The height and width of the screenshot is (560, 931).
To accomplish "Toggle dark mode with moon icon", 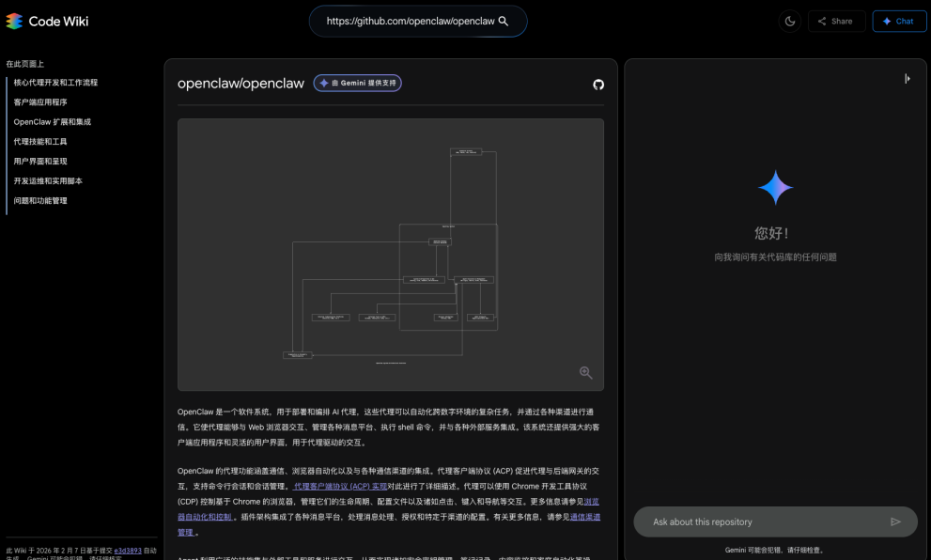I will (x=789, y=21).
